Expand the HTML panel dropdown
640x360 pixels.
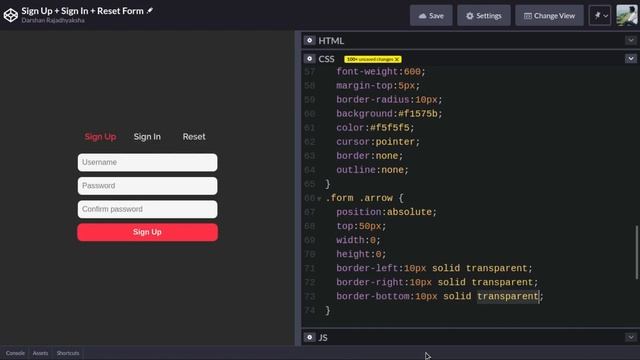tap(631, 40)
